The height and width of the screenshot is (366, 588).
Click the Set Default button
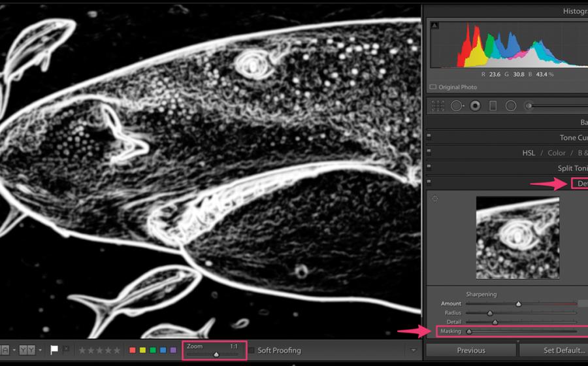[555, 350]
